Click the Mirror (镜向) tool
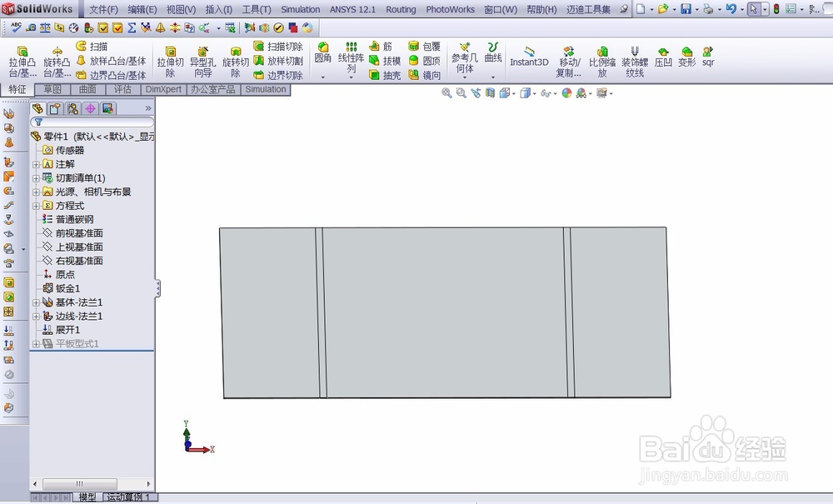 (x=425, y=76)
